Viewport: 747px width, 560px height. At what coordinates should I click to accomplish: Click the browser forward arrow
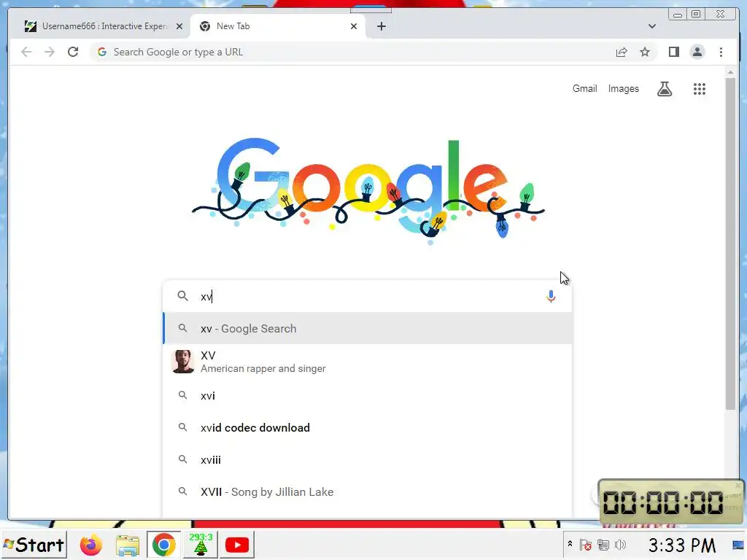(x=49, y=52)
